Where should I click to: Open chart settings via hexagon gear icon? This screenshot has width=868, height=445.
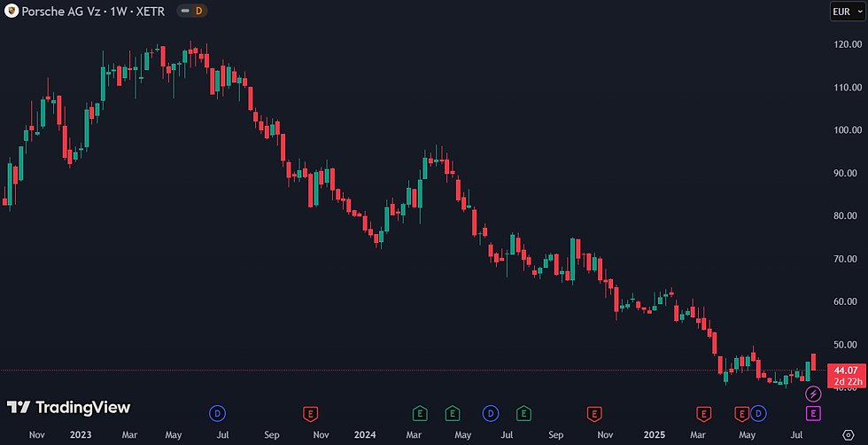[x=849, y=434]
